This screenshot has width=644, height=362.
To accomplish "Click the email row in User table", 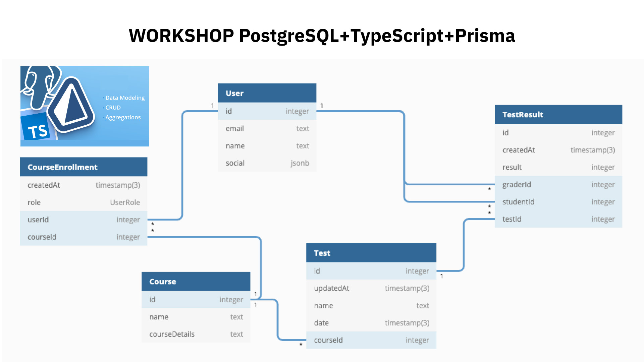I will tap(267, 128).
